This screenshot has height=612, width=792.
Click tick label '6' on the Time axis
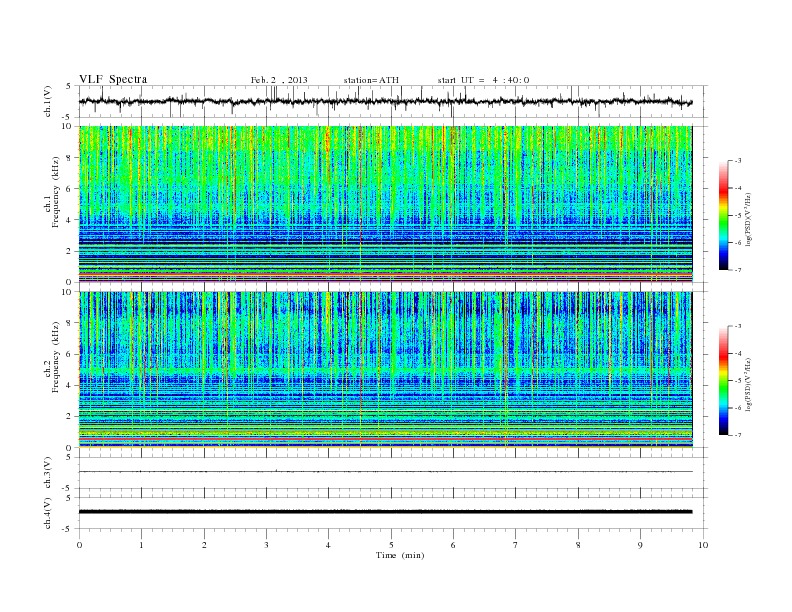tap(453, 545)
